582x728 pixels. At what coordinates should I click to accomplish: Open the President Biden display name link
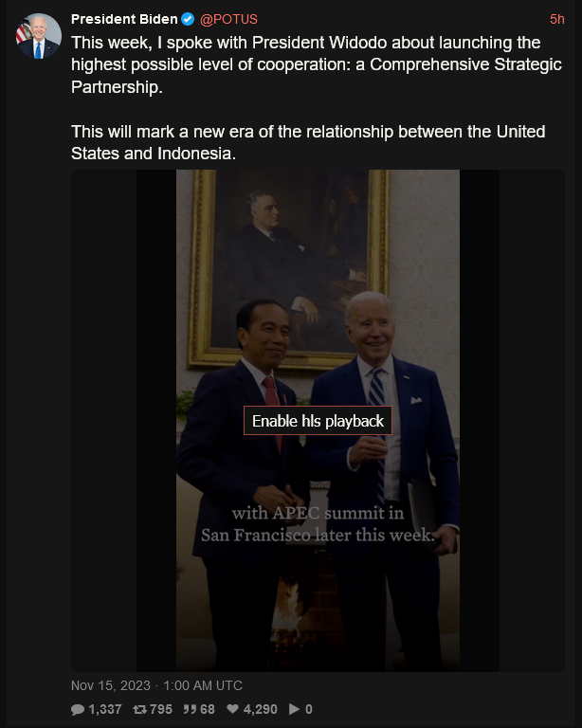pos(124,19)
